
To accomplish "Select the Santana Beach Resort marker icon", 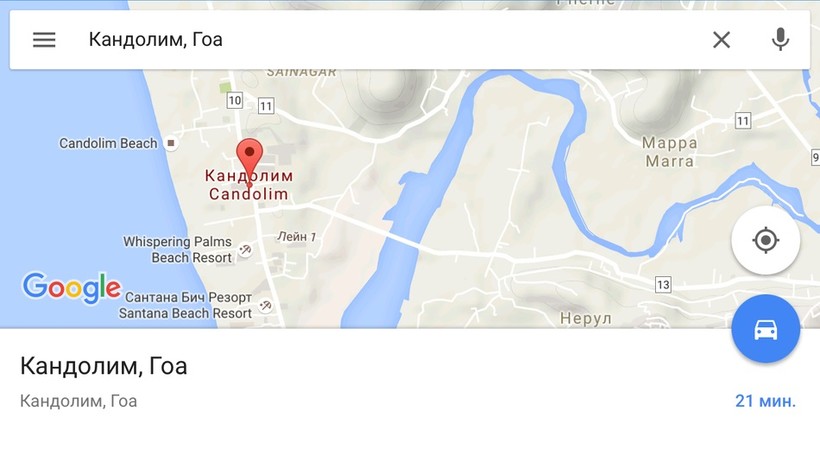I will click(x=265, y=305).
